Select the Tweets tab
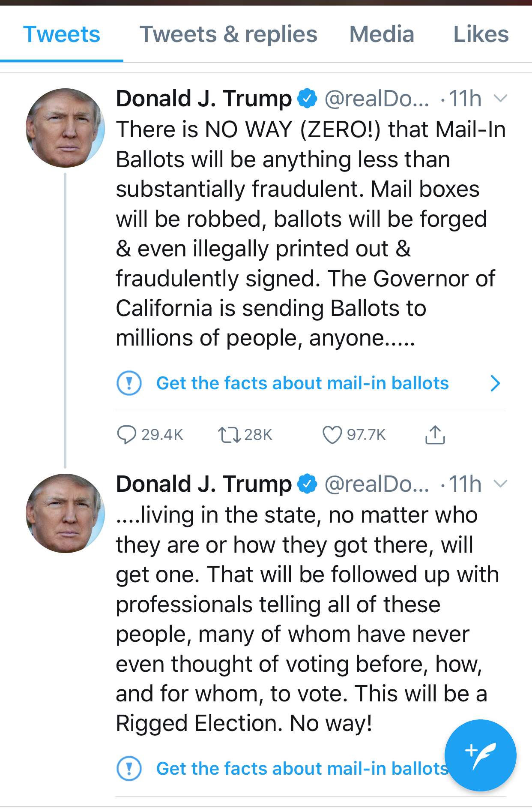Screen dimensions: 532x809 coord(62,34)
